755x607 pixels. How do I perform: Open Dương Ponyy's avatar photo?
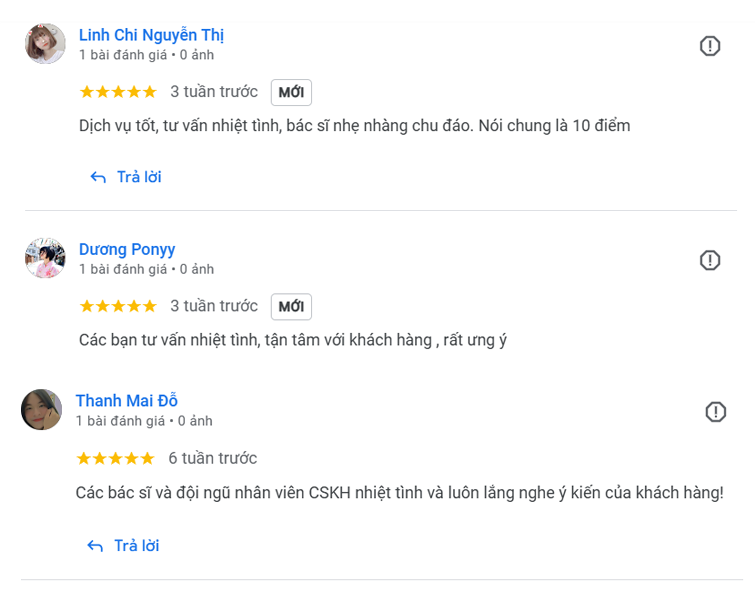pos(45,258)
